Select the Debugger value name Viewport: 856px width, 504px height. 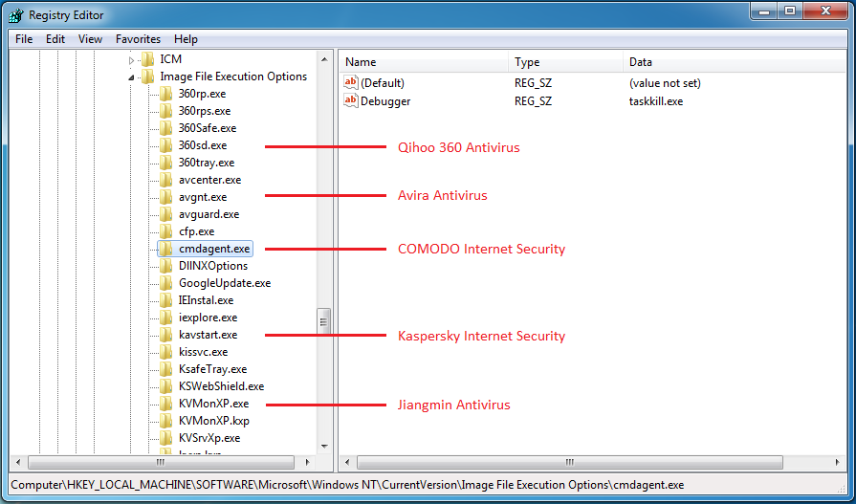[x=385, y=101]
